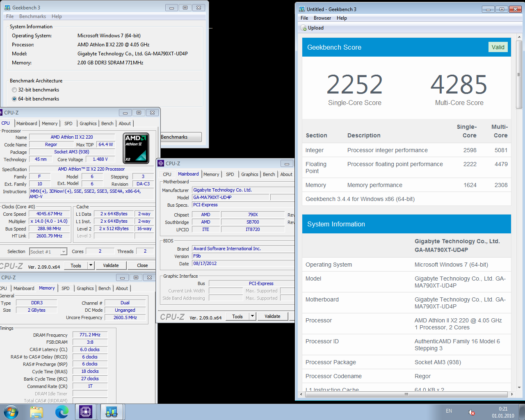This screenshot has width=525, height=420.
Task: Click the Upload icon in Geekbench results
Action: [304, 28]
